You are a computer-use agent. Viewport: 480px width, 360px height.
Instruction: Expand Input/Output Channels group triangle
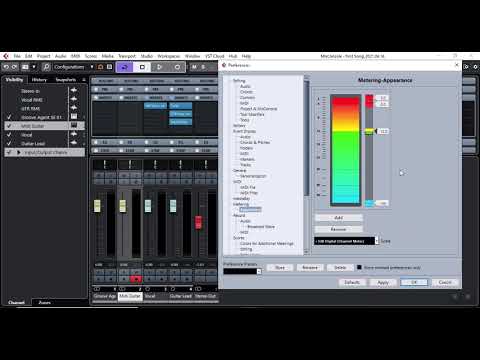coord(19,152)
